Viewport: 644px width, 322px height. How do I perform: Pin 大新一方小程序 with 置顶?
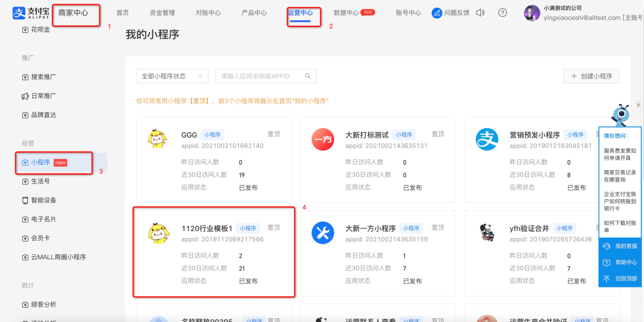pyautogui.click(x=438, y=227)
